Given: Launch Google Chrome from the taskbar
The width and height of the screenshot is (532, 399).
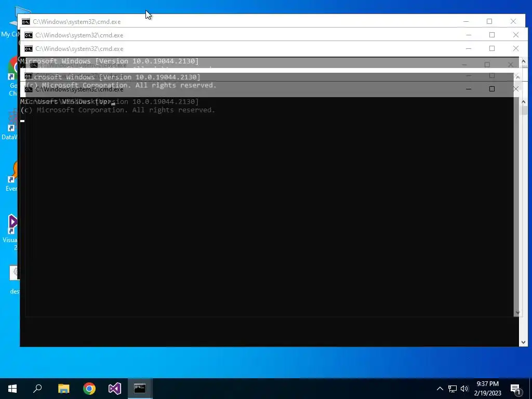Looking at the screenshot, I should click(89, 389).
